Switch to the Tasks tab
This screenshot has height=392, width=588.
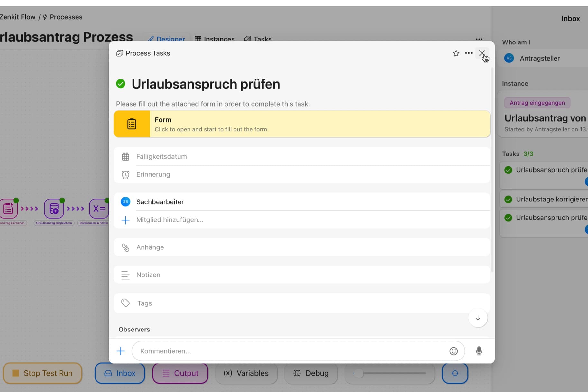point(258,39)
